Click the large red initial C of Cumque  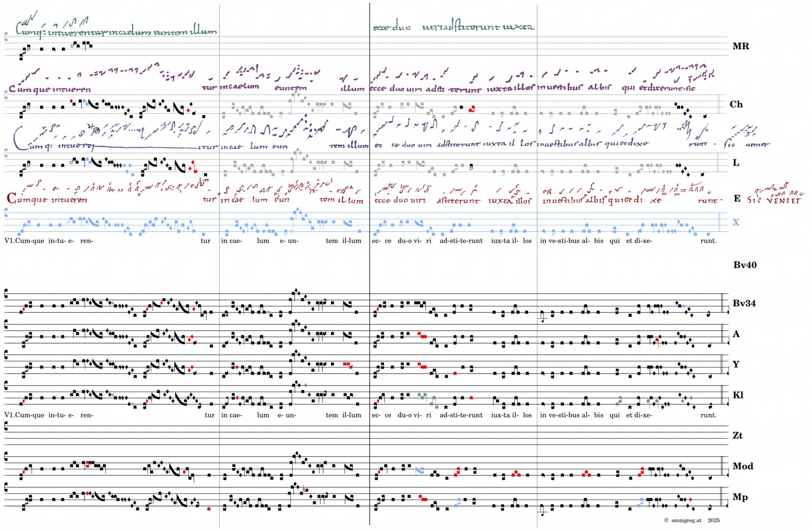point(11,199)
